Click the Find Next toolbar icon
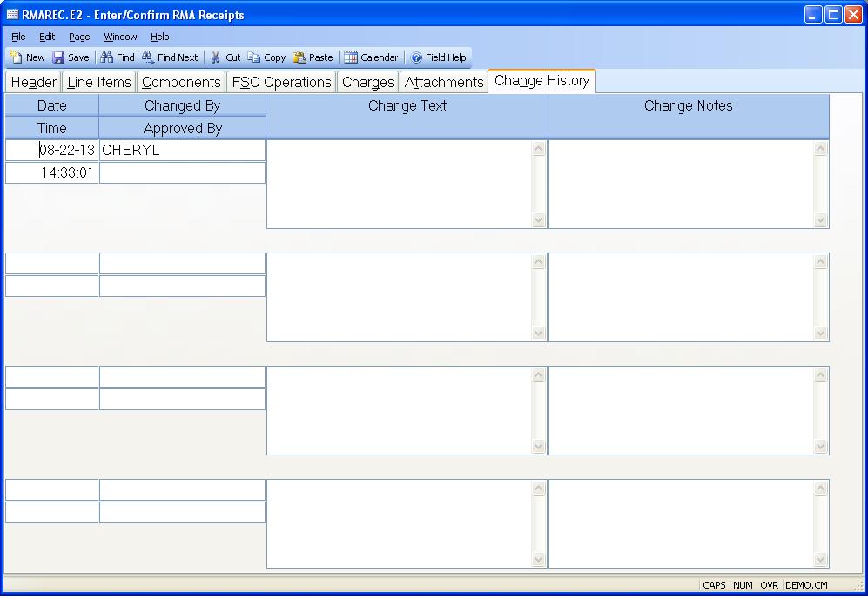Viewport: 868px width, 600px height. (x=149, y=57)
